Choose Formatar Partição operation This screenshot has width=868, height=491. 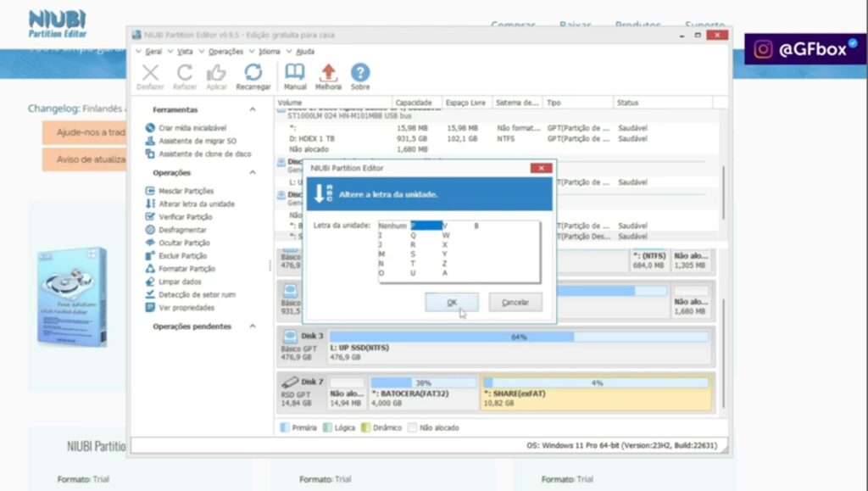coord(181,269)
